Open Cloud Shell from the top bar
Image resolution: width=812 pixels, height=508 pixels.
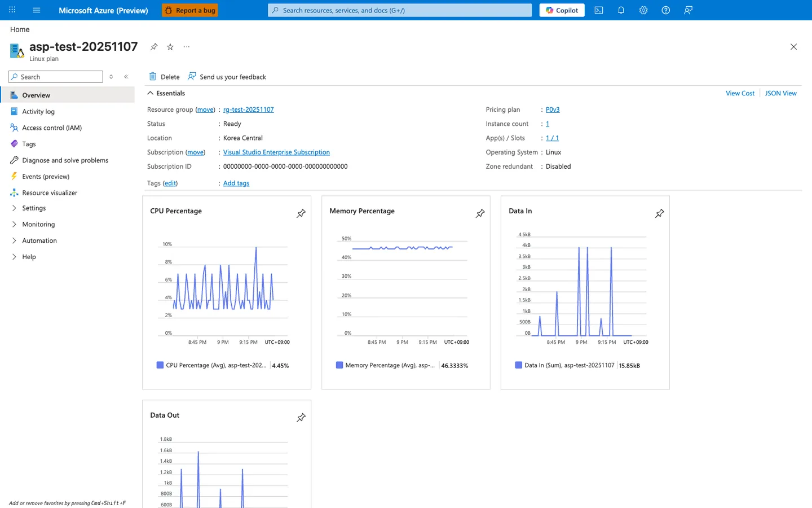pos(599,10)
